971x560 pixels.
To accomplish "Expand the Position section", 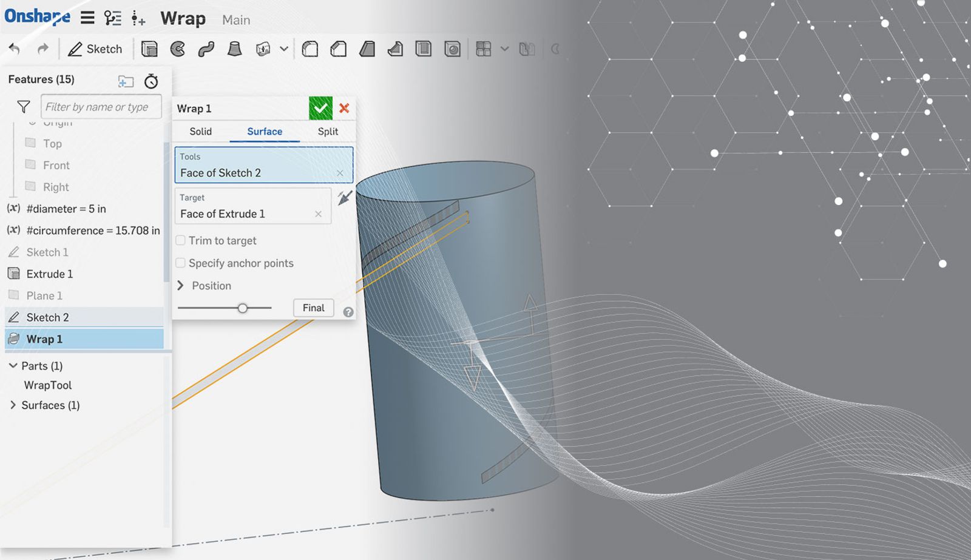I will (180, 286).
